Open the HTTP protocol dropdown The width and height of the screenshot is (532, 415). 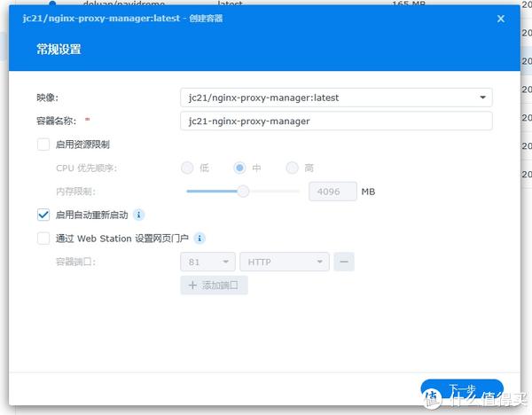[x=285, y=262]
